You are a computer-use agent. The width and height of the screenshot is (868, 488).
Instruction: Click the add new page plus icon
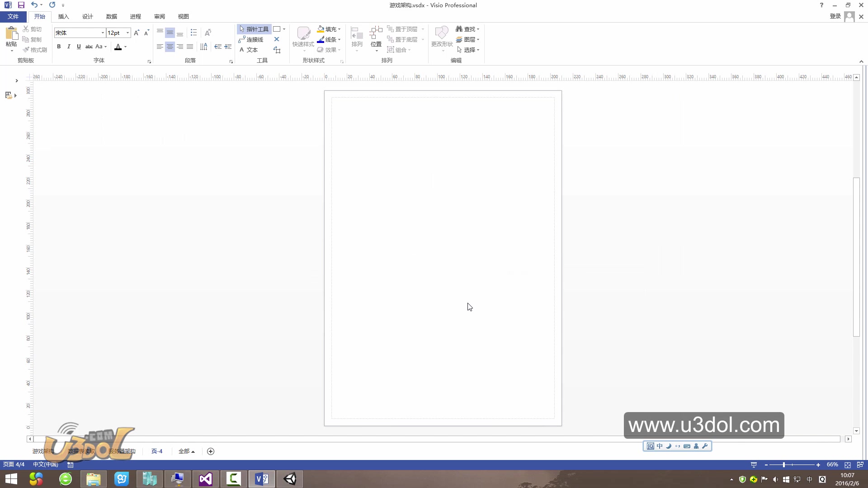pyautogui.click(x=211, y=451)
